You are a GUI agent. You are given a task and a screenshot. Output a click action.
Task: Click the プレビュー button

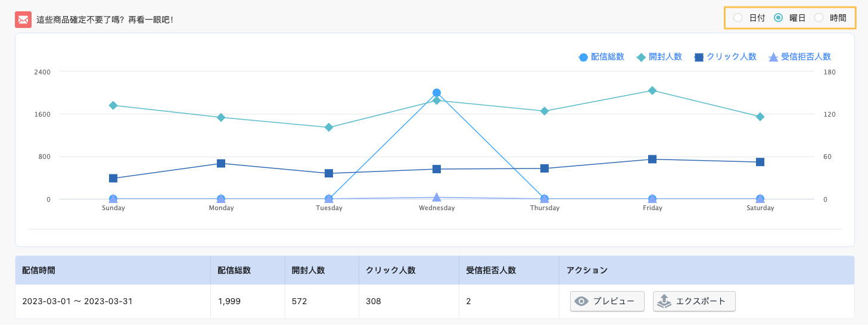[x=607, y=301]
